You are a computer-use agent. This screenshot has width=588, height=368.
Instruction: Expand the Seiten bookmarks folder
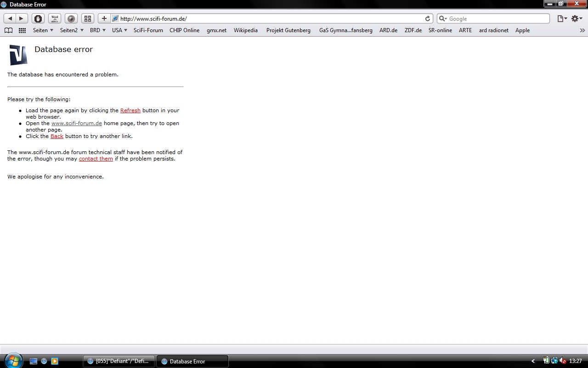pyautogui.click(x=43, y=30)
